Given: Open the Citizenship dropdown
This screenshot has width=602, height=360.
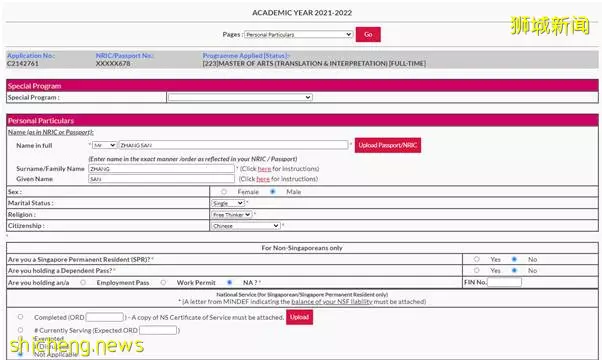Looking at the screenshot, I should pyautogui.click(x=246, y=226).
